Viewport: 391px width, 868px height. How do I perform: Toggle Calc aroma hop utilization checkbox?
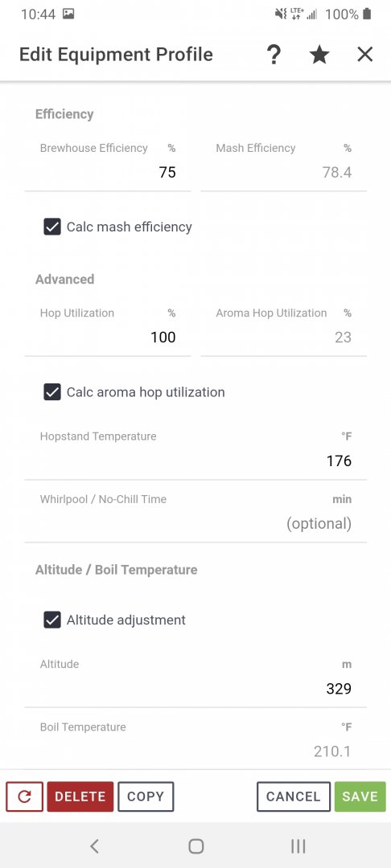52,392
